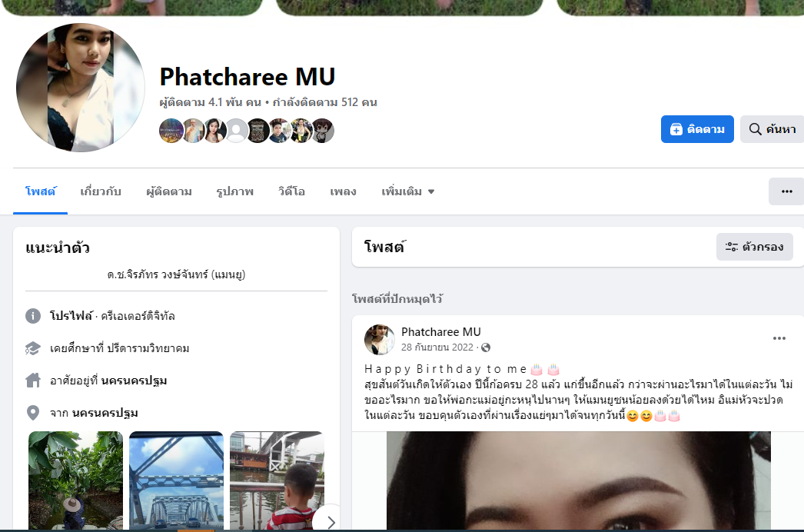This screenshot has height=532, width=804.
Task: Click the post author avatar
Action: [380, 339]
